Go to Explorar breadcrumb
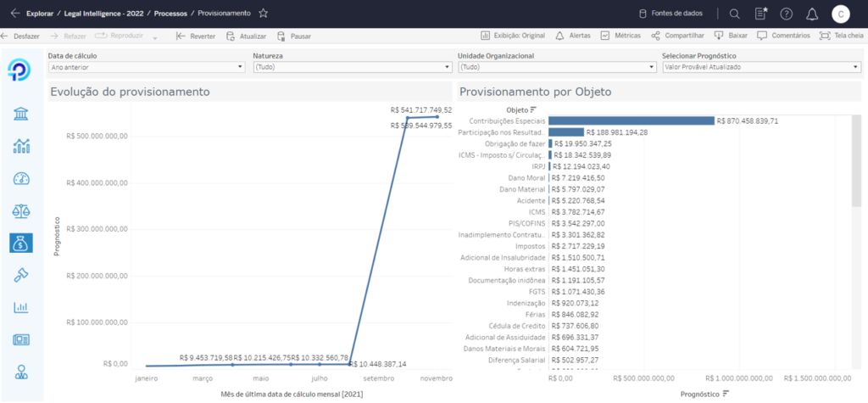The height and width of the screenshot is (403, 868). pyautogui.click(x=39, y=14)
